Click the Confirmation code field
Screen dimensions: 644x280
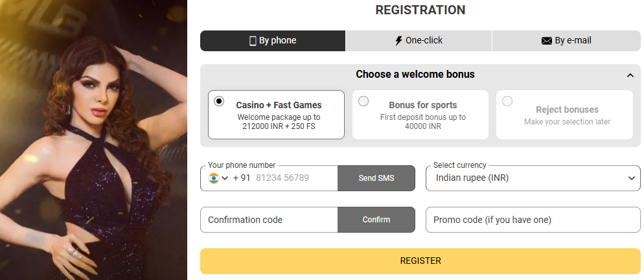click(269, 220)
